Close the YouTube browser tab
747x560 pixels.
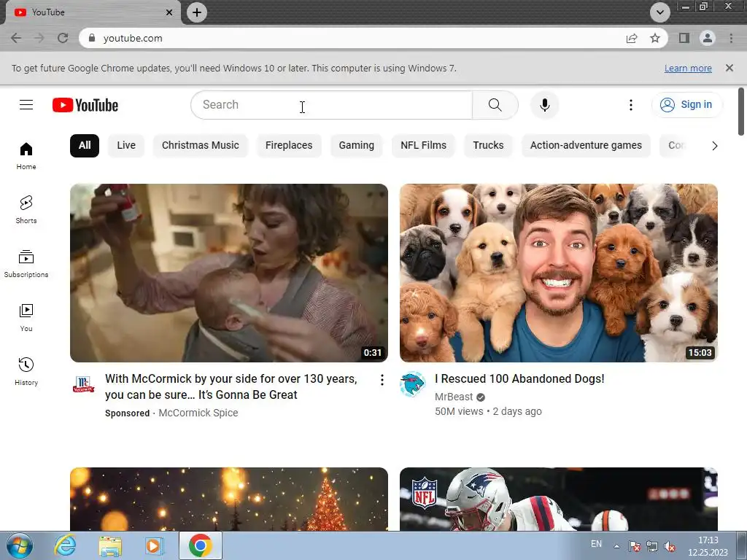[x=169, y=12]
